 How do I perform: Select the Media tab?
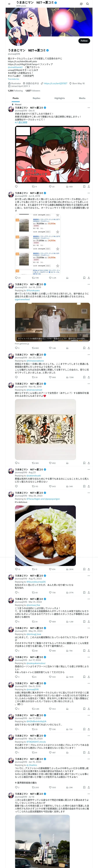[x=82, y=98]
